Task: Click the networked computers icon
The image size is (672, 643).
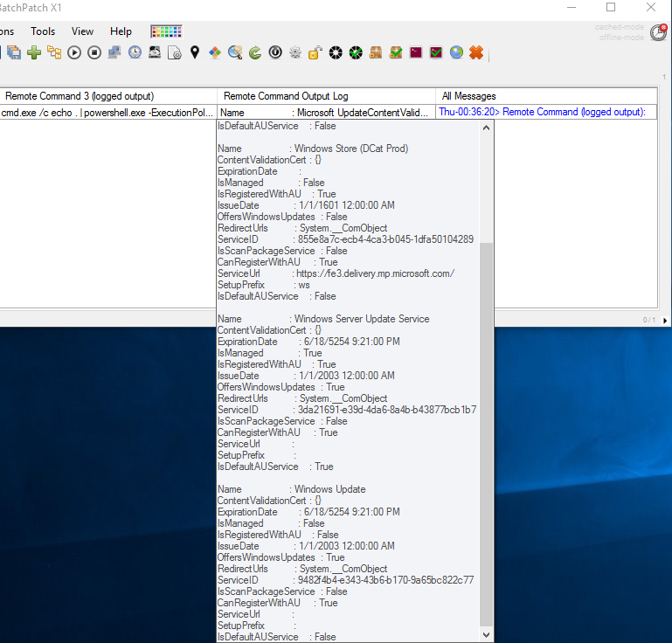Action: 114,52
